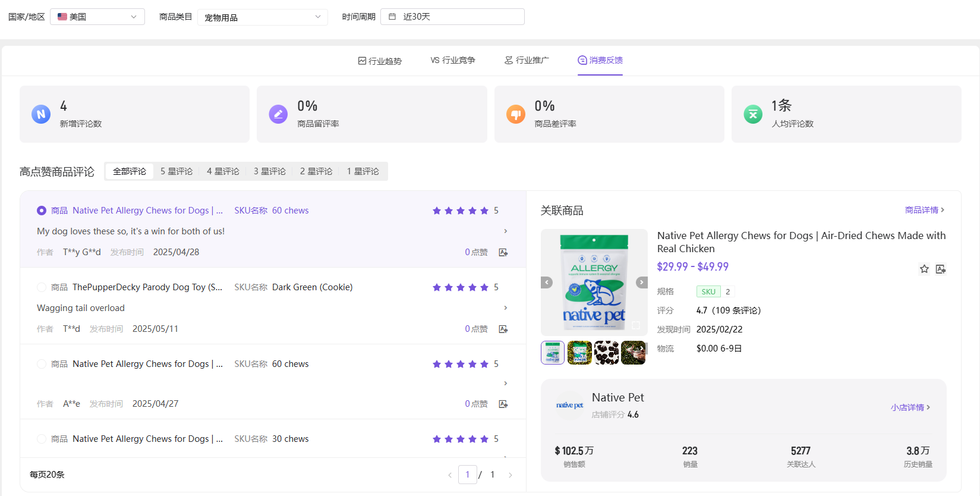The width and height of the screenshot is (980, 496).
Task: Open the ThePupperDecky Parody Dog Toy product link
Action: 147,287
